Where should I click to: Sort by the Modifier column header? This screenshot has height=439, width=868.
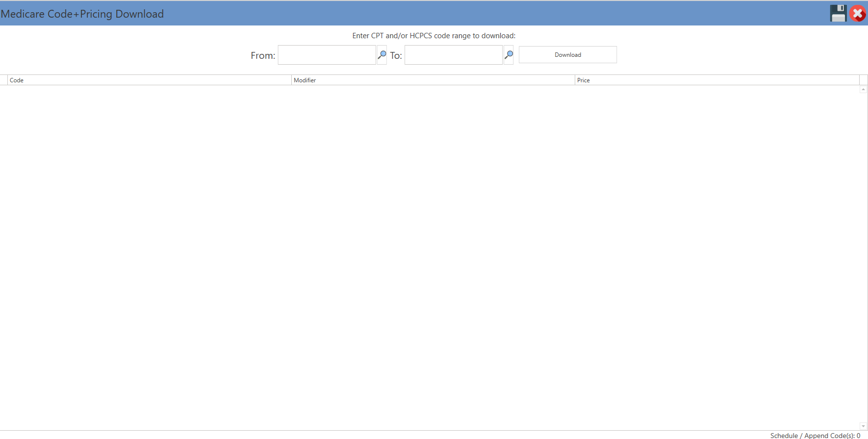433,80
